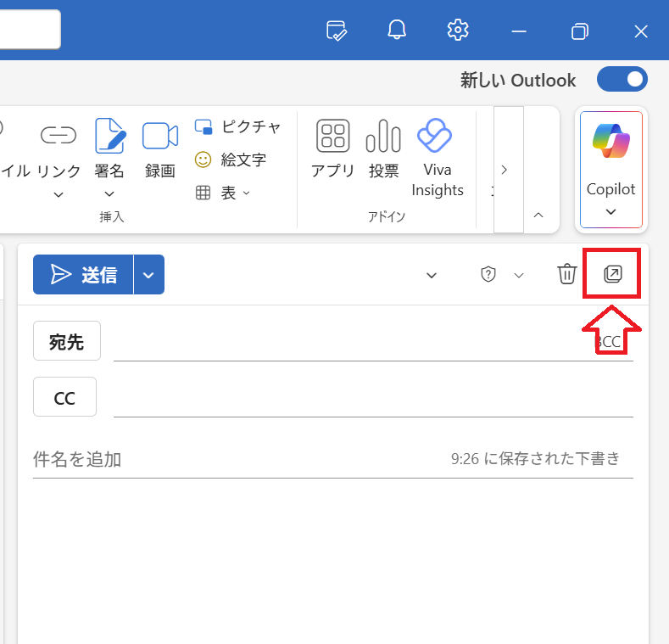The height and width of the screenshot is (644, 669).
Task: Open the アプリ add-ins
Action: (332, 148)
